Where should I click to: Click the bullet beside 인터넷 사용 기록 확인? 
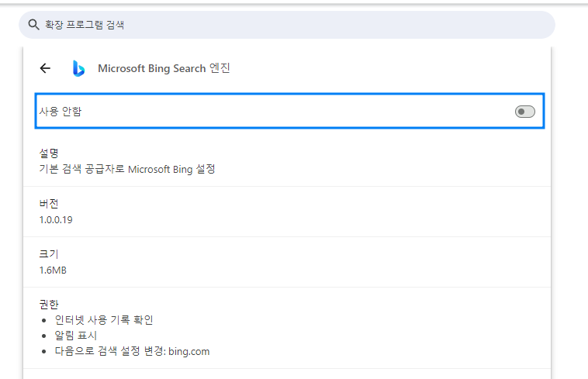[x=44, y=321]
